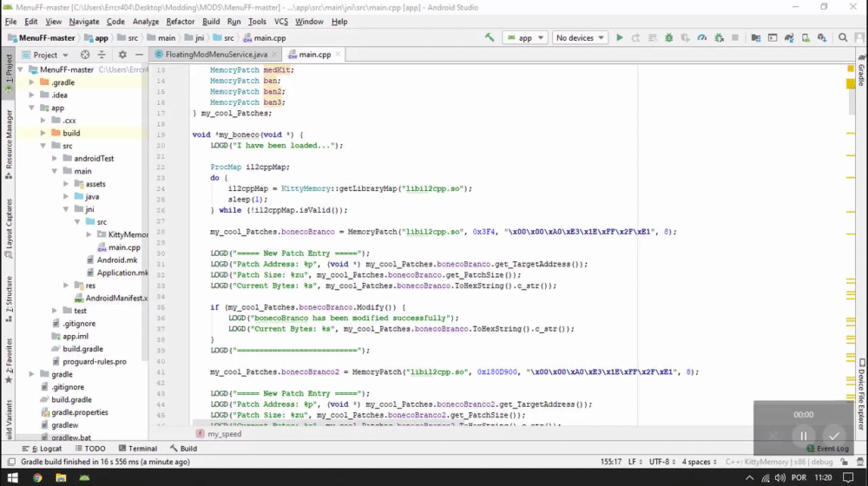
Task: Open the Project Structure icon
Action: point(756,37)
